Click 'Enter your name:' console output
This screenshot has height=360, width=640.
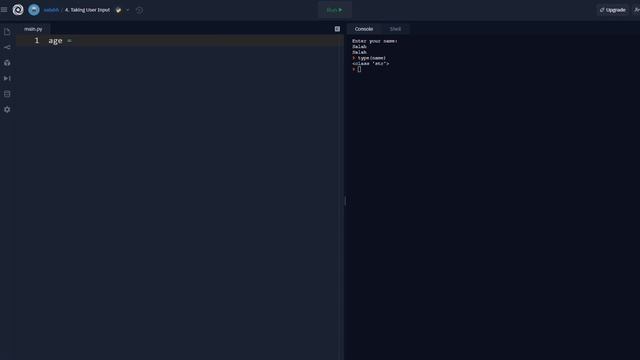(375, 41)
